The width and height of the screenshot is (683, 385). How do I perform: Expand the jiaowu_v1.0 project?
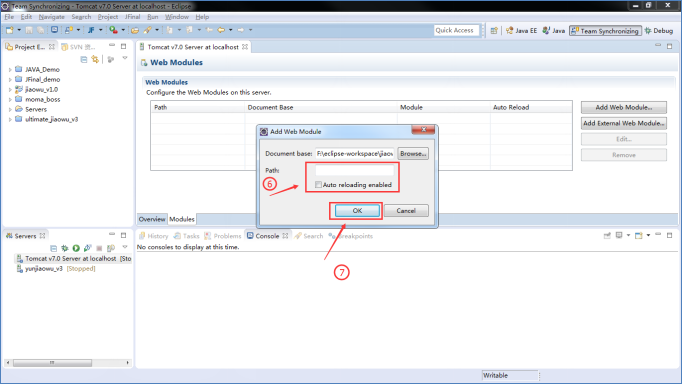click(x=10, y=90)
